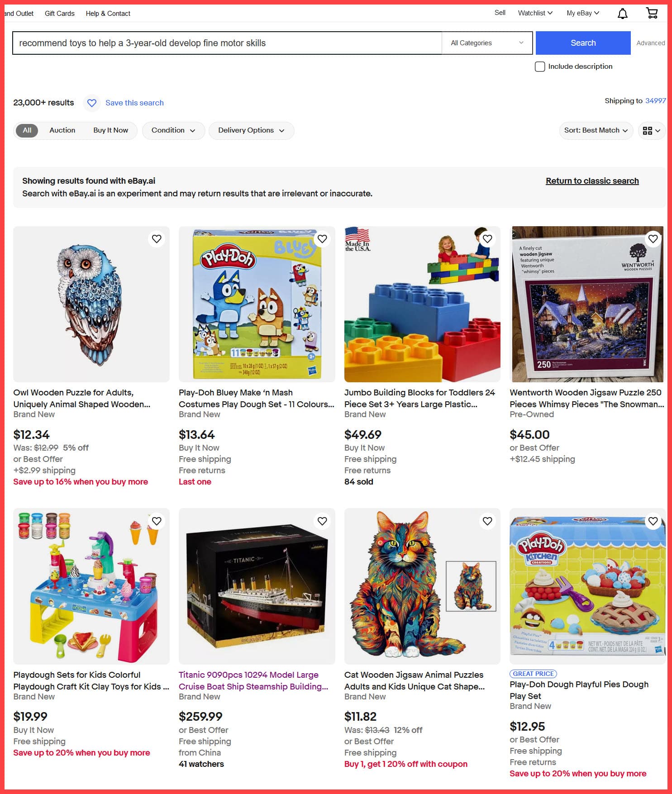Click Return to classic search link

click(592, 181)
